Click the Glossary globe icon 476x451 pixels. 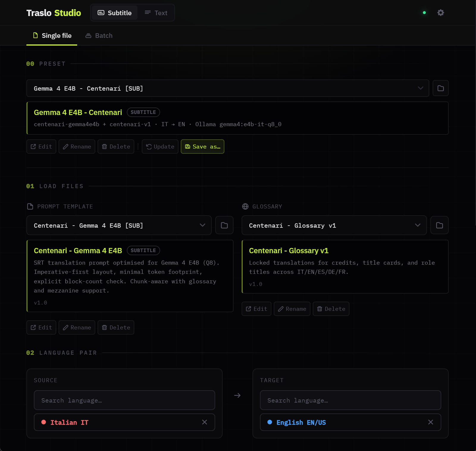245,206
